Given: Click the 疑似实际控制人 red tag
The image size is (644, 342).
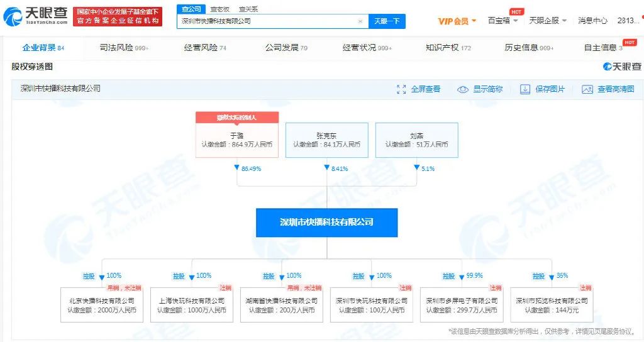Looking at the screenshot, I should [237, 118].
